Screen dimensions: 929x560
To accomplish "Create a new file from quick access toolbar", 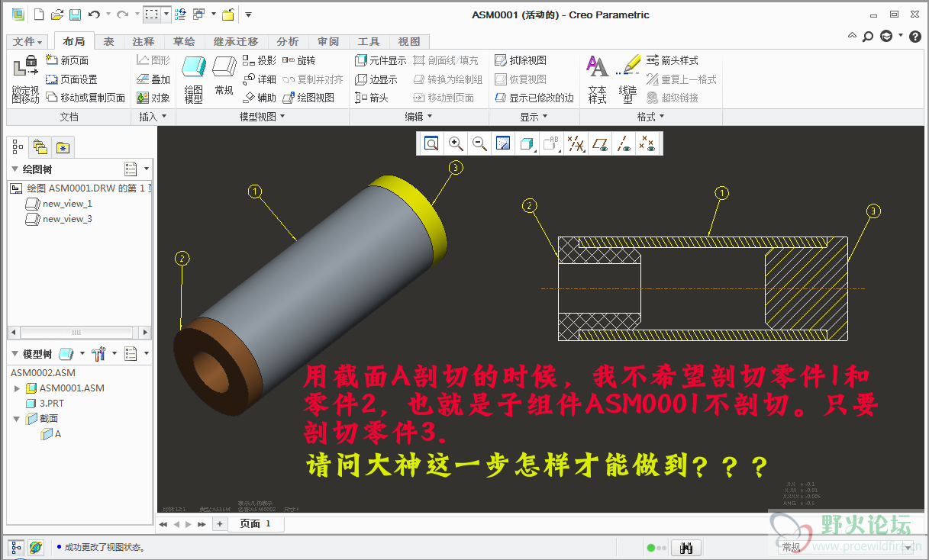I will click(39, 14).
